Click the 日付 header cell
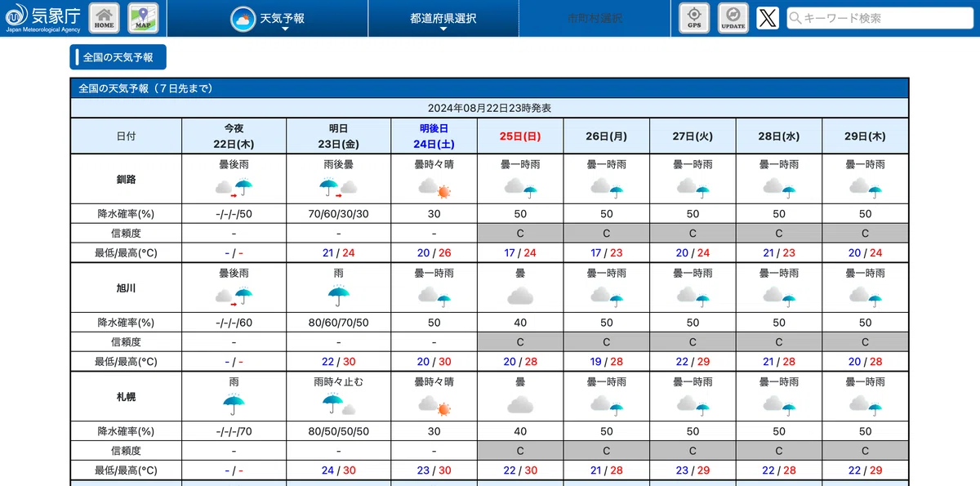Screen dimensions: 980x486 tap(126, 136)
